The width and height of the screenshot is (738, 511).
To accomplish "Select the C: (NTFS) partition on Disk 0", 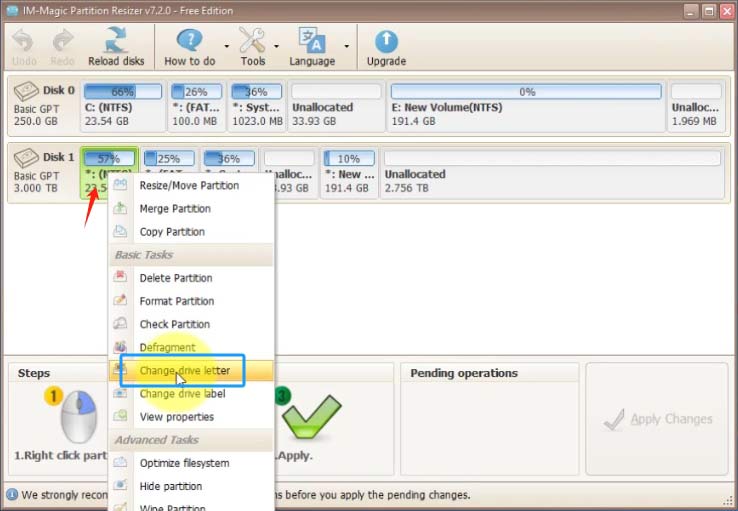I will (x=123, y=105).
